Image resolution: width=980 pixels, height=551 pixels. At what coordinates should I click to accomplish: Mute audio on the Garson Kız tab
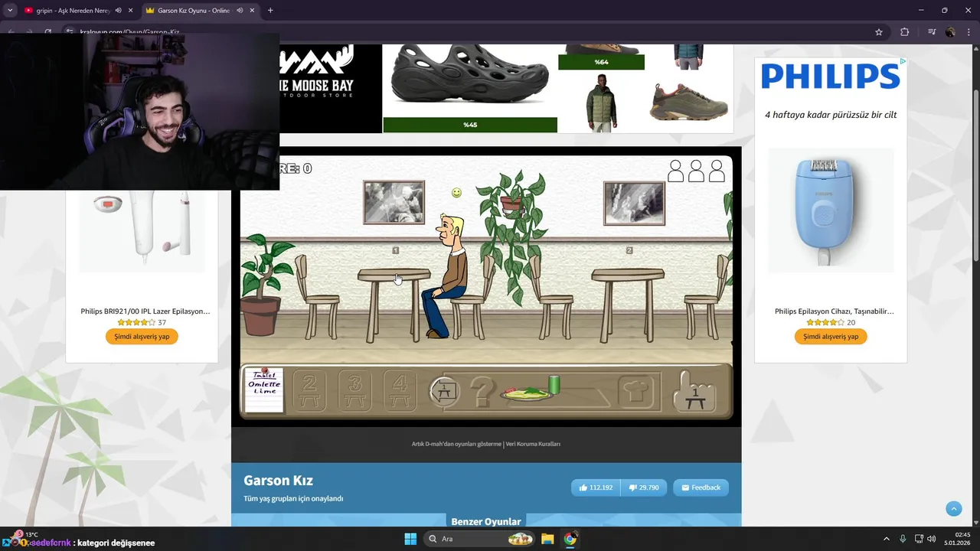point(240,11)
